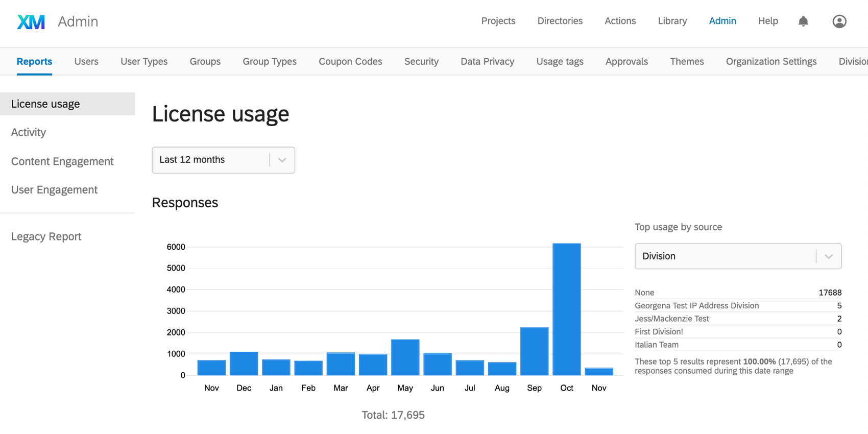The width and height of the screenshot is (868, 434).
Task: Go to the Coupon Codes tab
Action: coord(350,61)
